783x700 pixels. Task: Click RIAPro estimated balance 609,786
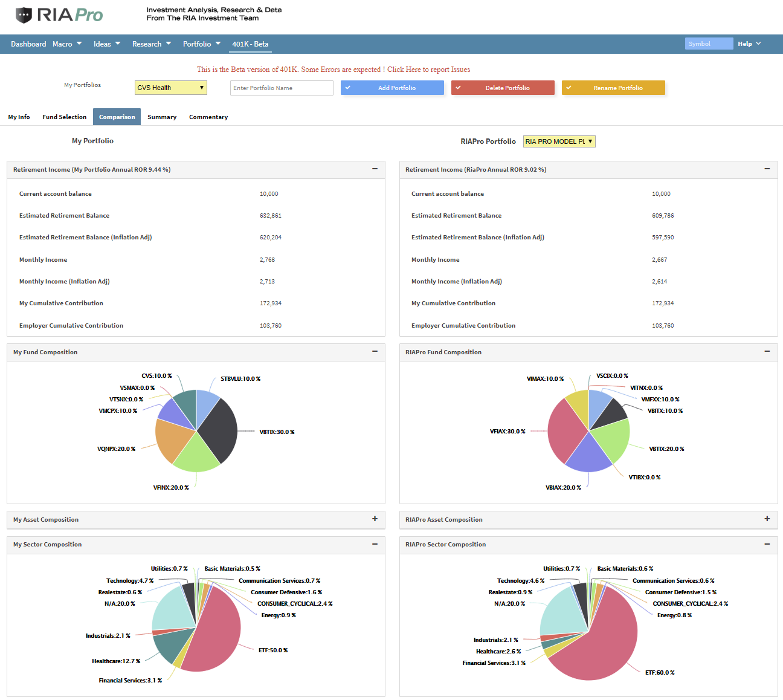click(663, 216)
